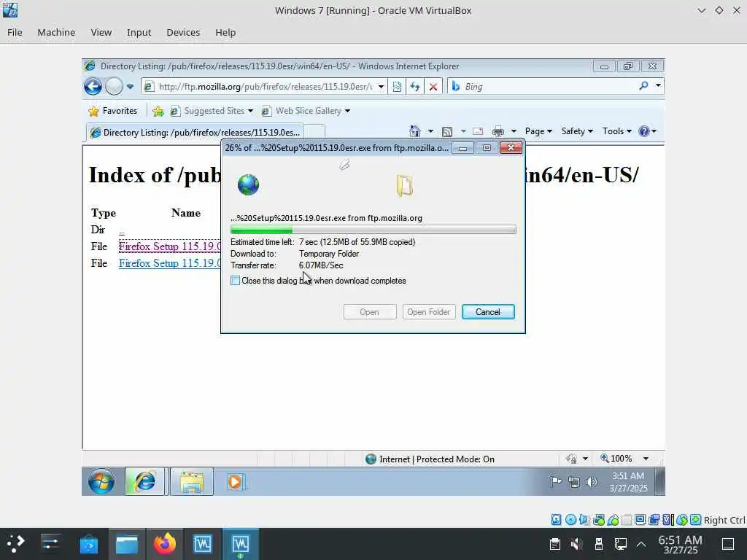Expand the Suggested Sites dropdown
Screen dimensions: 747x560
[250, 111]
